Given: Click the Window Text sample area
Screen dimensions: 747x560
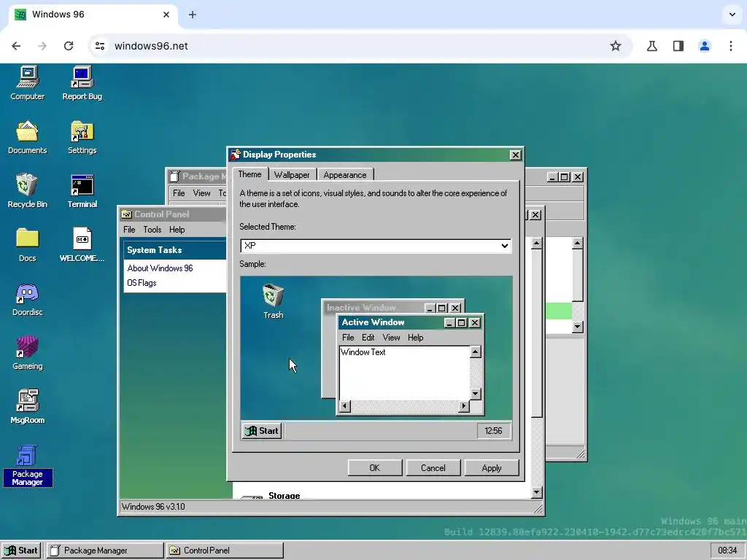Looking at the screenshot, I should (x=404, y=373).
